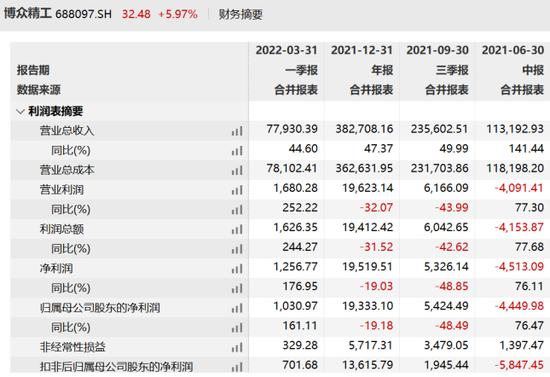Click the stock price 32.48
The height and width of the screenshot is (377, 550).
point(136,14)
